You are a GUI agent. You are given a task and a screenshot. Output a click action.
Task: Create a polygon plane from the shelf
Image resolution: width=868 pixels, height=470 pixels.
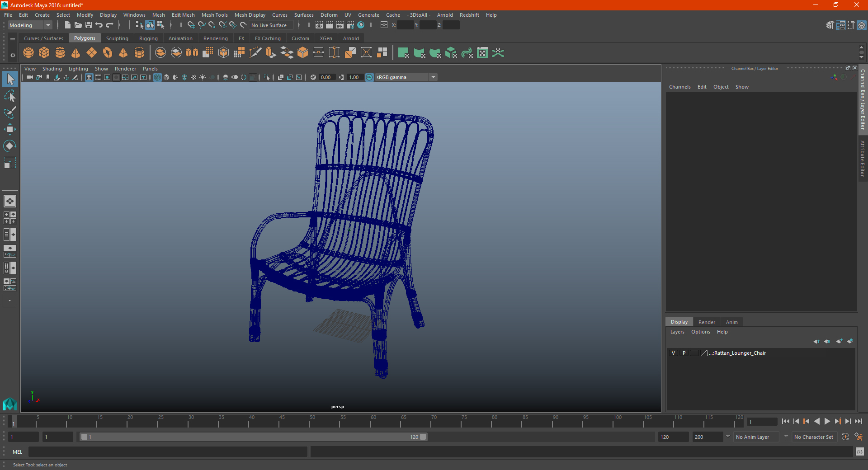(92, 53)
